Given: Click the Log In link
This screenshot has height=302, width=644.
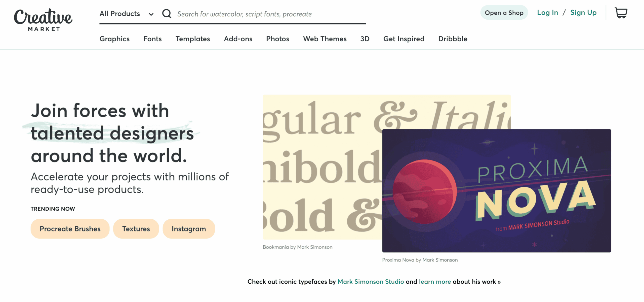Looking at the screenshot, I should [x=547, y=13].
